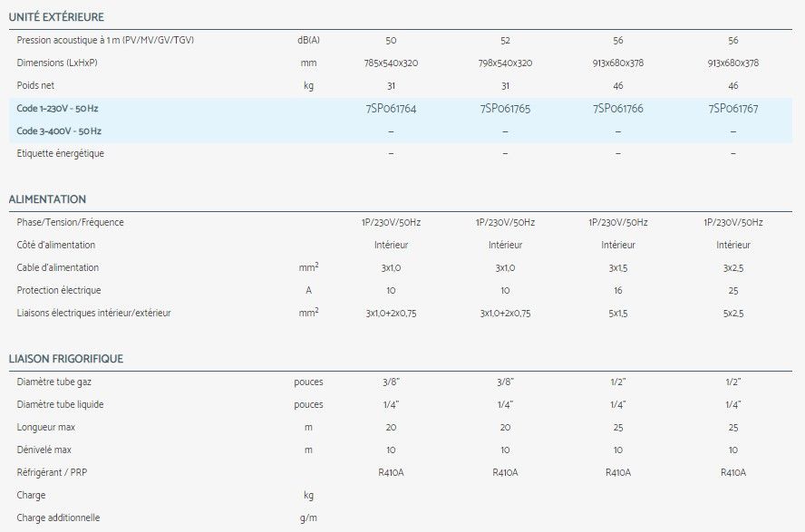Select the Code 3-400V - 50Hz row label
The image size is (805, 532).
(59, 131)
